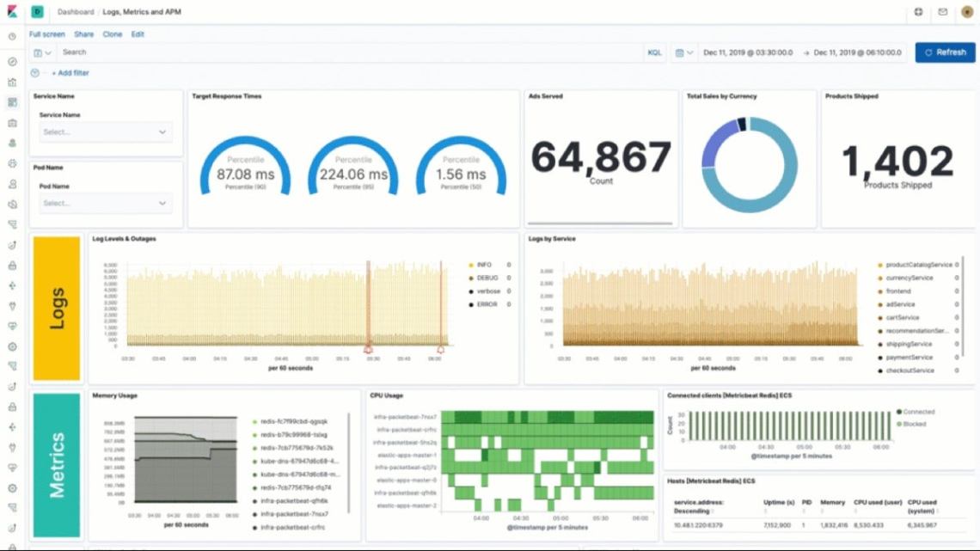
Task: Click Add filter below the search bar
Action: [x=71, y=73]
